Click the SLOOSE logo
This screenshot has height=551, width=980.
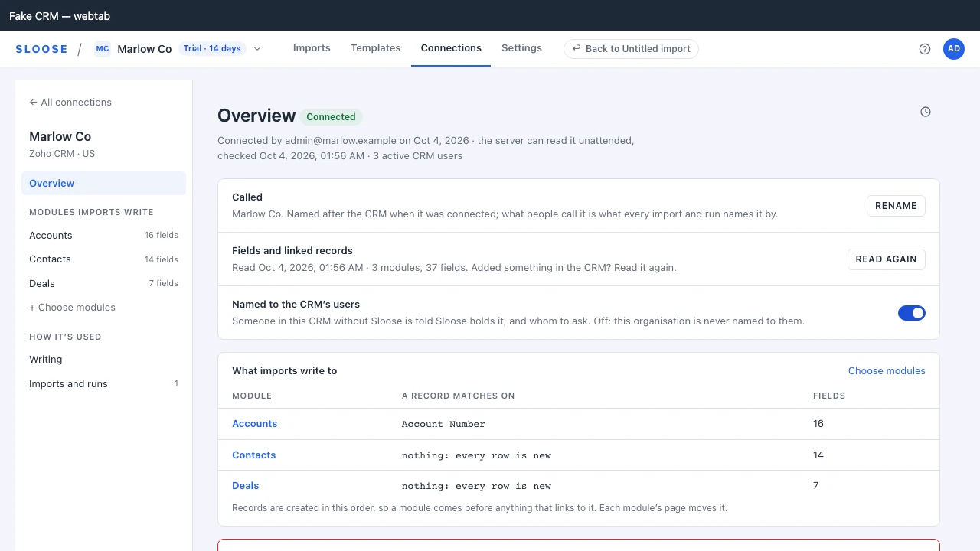point(41,49)
